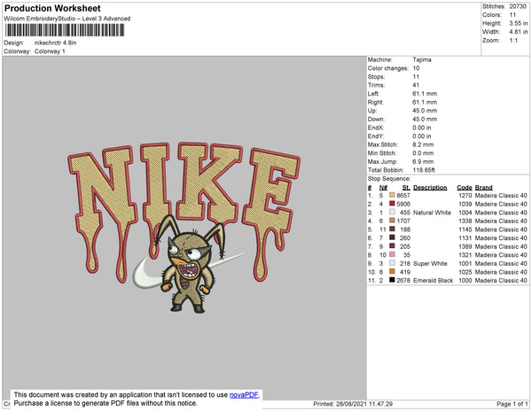Select the dark swatch for thread 1131

(392, 237)
